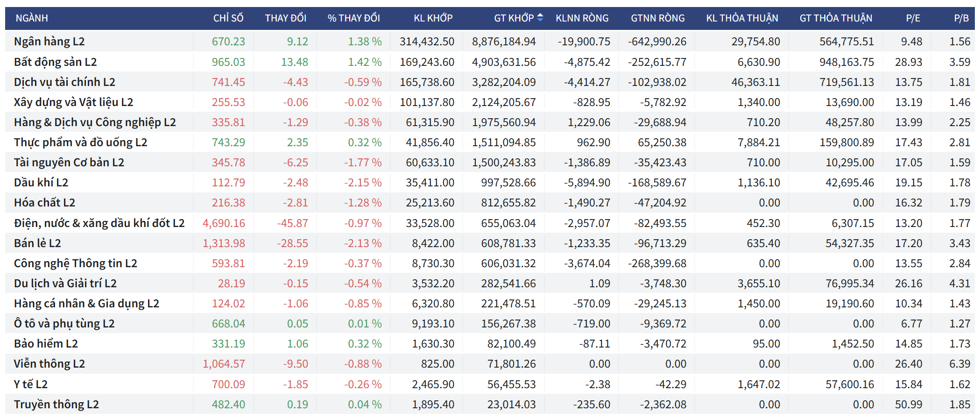
Task: Click the Truyền thông L2 sector name
Action: (x=56, y=405)
